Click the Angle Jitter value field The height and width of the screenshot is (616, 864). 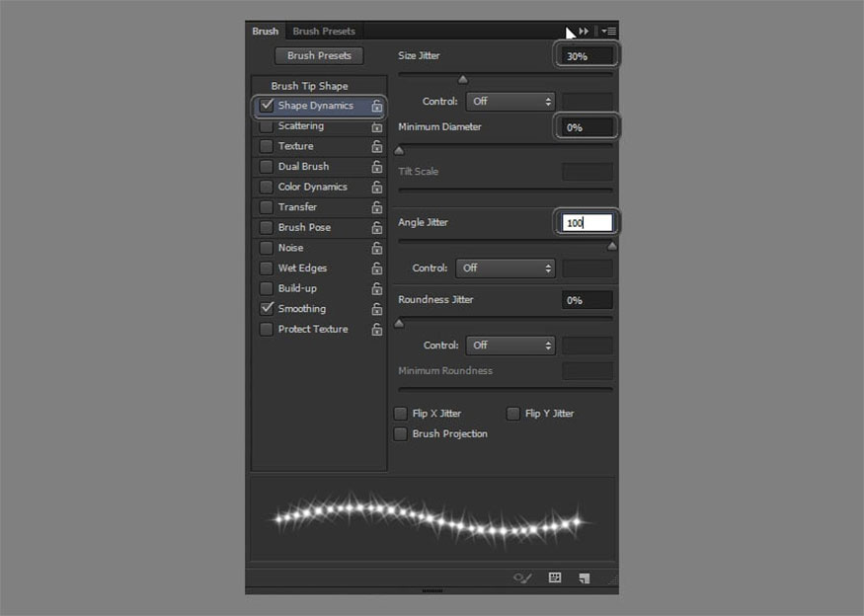coord(588,223)
